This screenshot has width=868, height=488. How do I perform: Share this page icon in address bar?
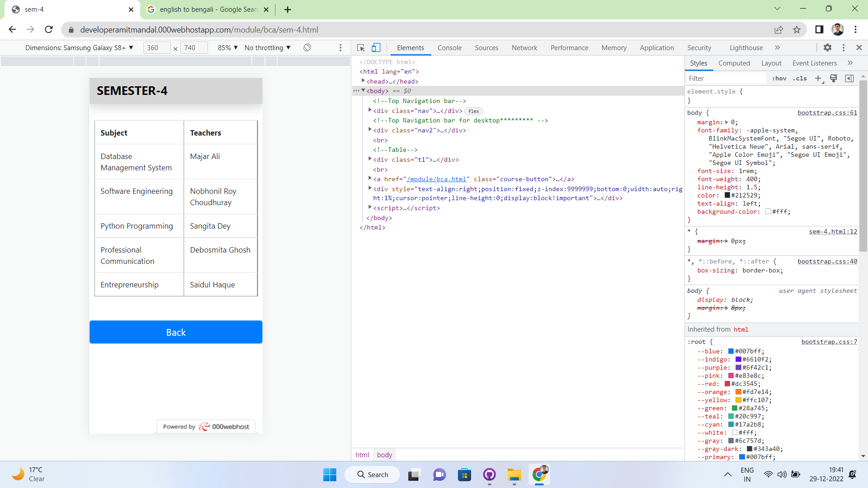(x=778, y=30)
